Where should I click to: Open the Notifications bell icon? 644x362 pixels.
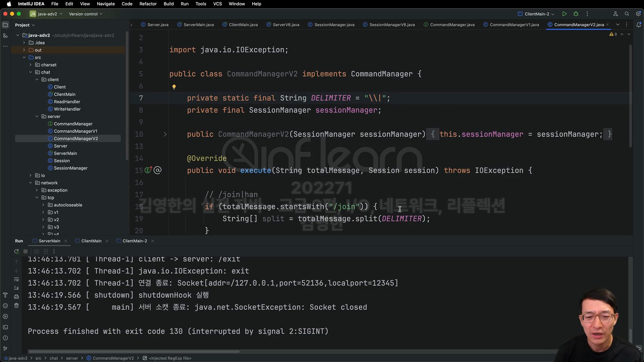tap(639, 25)
